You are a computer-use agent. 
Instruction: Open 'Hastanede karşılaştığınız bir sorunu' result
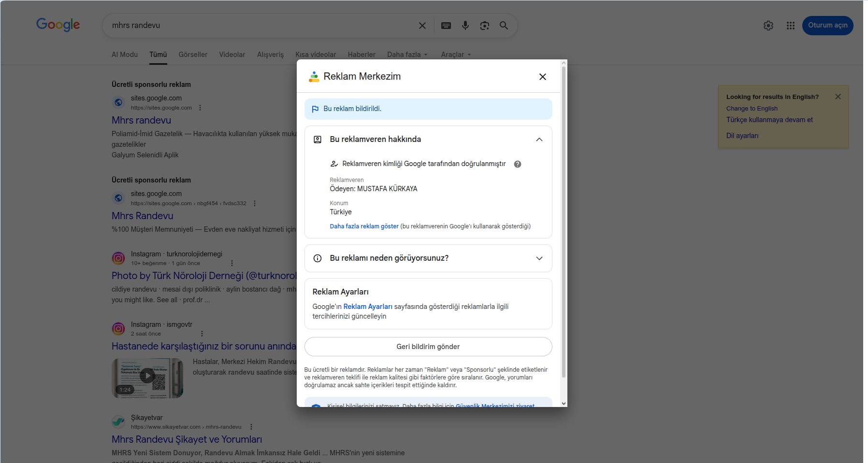tap(204, 346)
